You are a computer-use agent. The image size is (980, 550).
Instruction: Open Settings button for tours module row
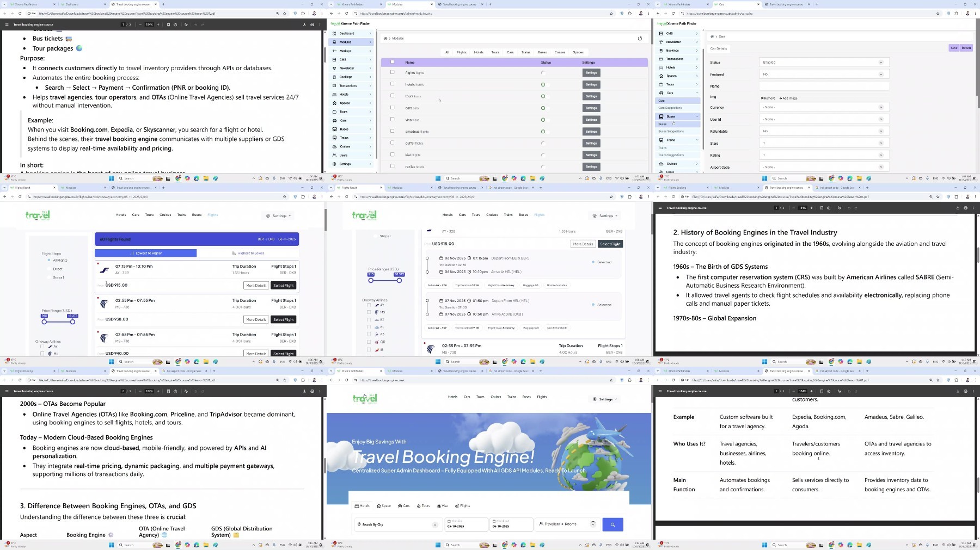point(591,96)
